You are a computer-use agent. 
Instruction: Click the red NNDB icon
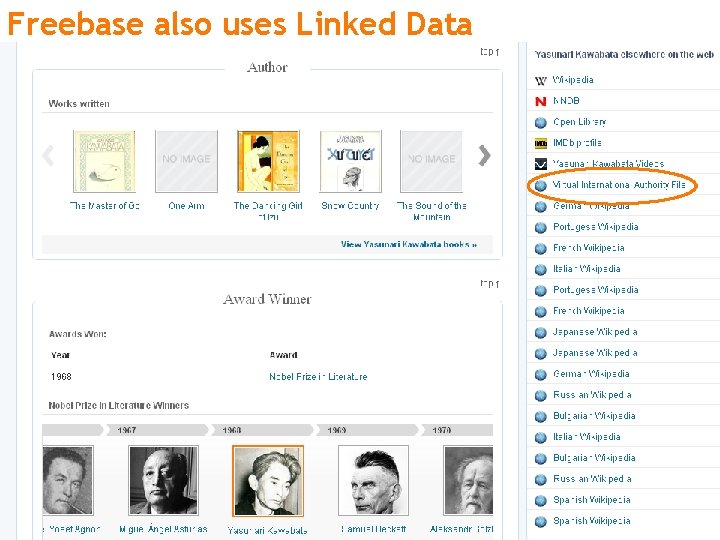coord(541,101)
